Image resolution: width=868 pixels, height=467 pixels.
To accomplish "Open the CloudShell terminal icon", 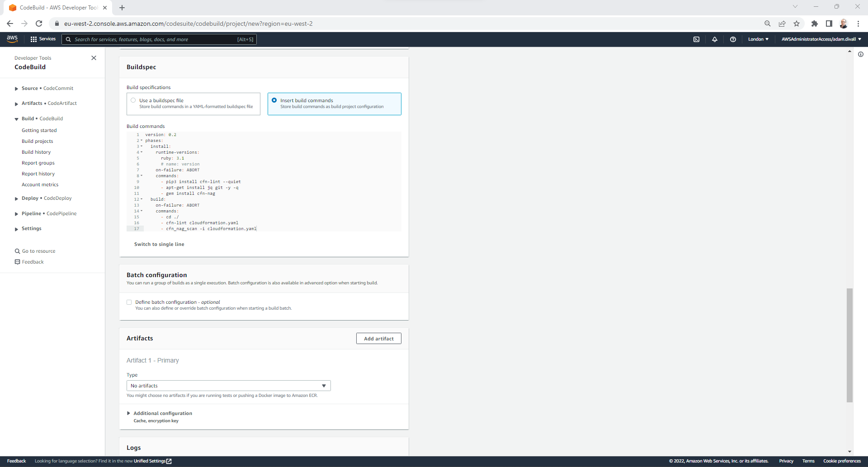I will point(696,39).
